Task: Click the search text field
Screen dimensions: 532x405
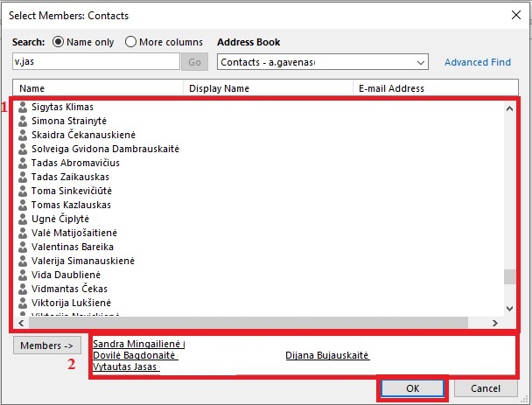Action: [x=95, y=62]
